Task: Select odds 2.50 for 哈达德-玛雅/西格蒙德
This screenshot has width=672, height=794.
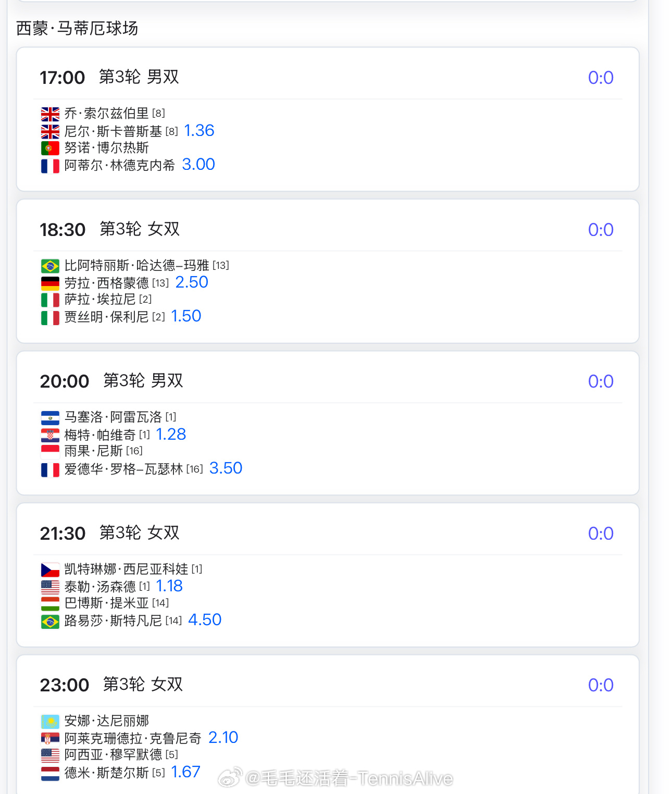Action: pos(192,282)
